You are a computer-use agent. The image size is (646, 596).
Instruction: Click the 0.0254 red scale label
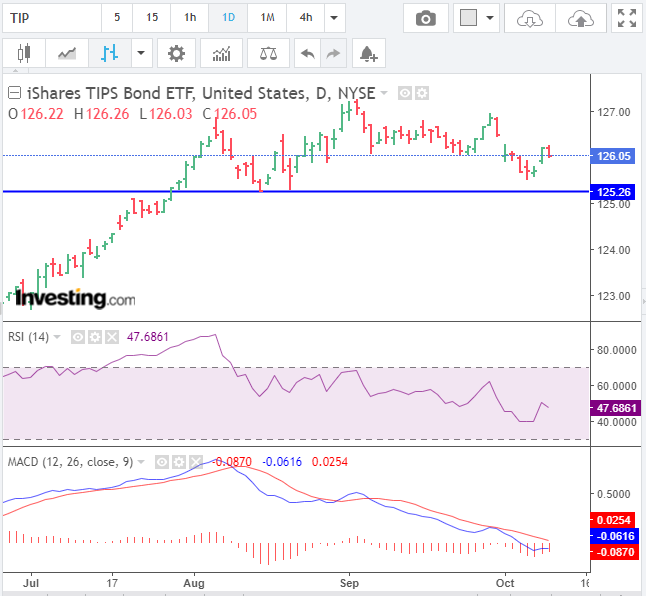(x=613, y=520)
